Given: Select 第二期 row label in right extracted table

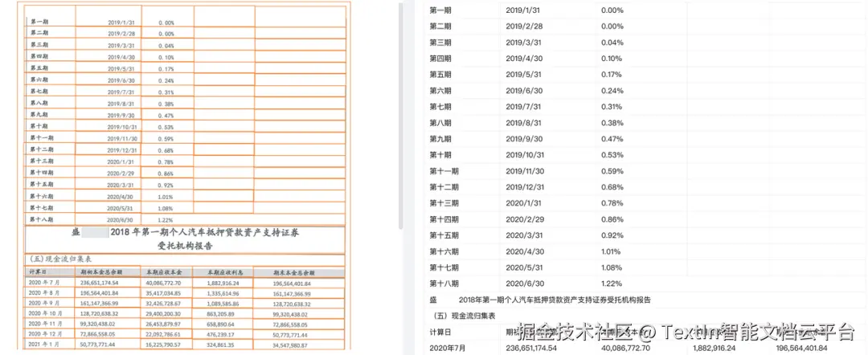Looking at the screenshot, I should point(440,27).
